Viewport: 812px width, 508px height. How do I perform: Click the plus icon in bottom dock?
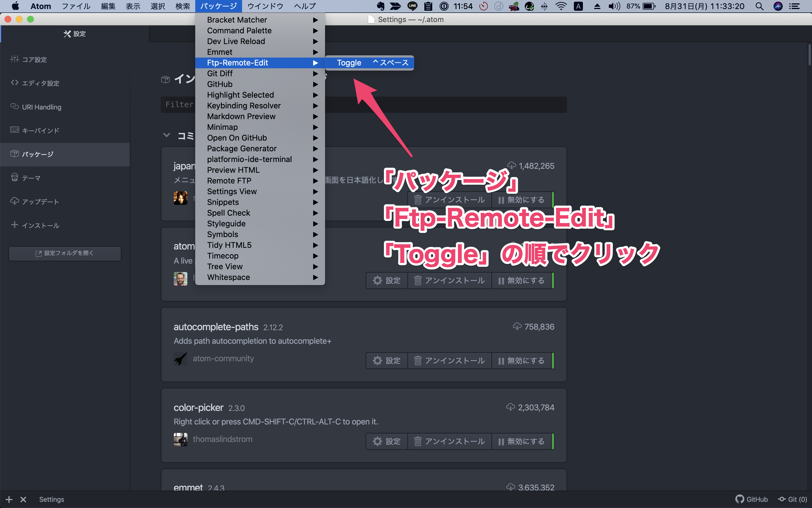point(9,499)
